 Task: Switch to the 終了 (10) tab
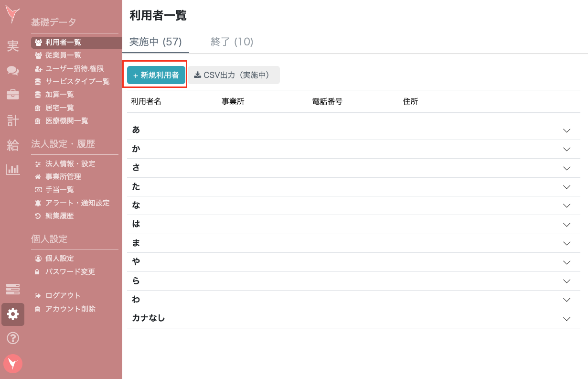232,42
